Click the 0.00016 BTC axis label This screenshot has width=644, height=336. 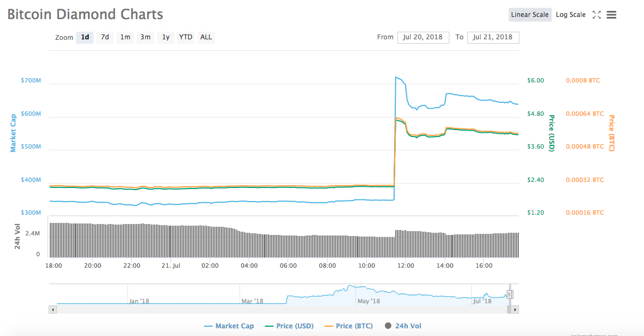(585, 213)
